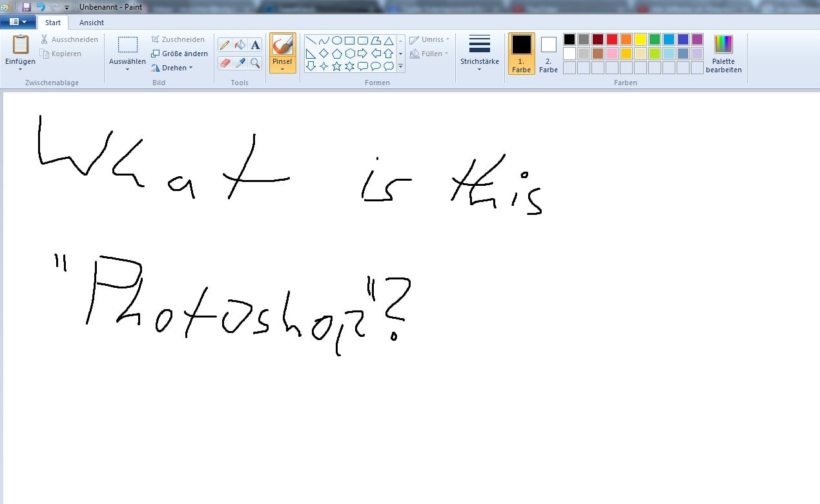Screen dimensions: 820x504
Task: Choose the Pentagon shape
Action: (x=337, y=54)
